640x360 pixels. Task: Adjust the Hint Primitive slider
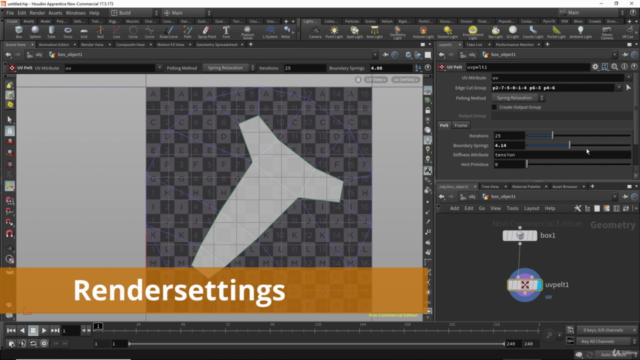coord(579,164)
